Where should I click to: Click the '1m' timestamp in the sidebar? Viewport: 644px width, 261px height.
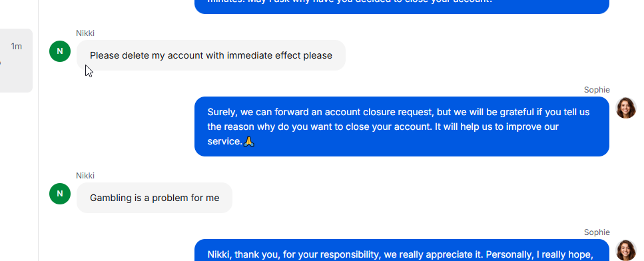click(17, 47)
